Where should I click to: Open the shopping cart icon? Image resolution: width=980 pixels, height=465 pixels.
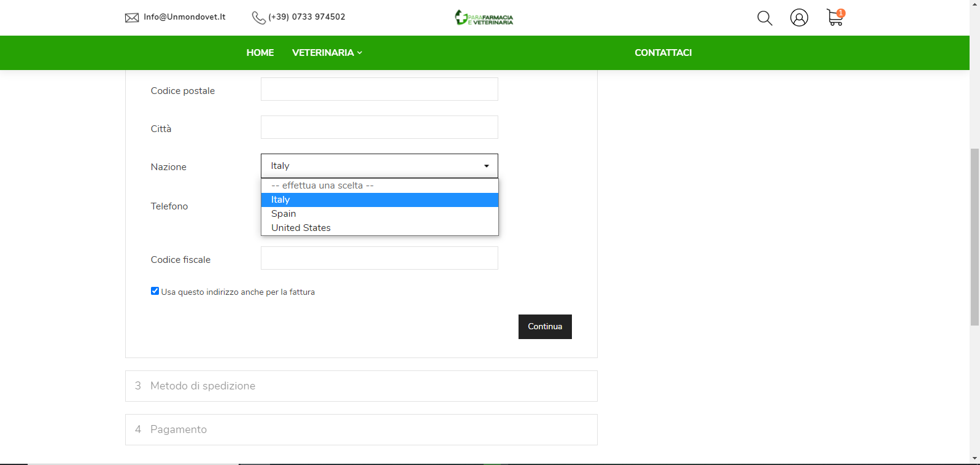[x=835, y=17]
